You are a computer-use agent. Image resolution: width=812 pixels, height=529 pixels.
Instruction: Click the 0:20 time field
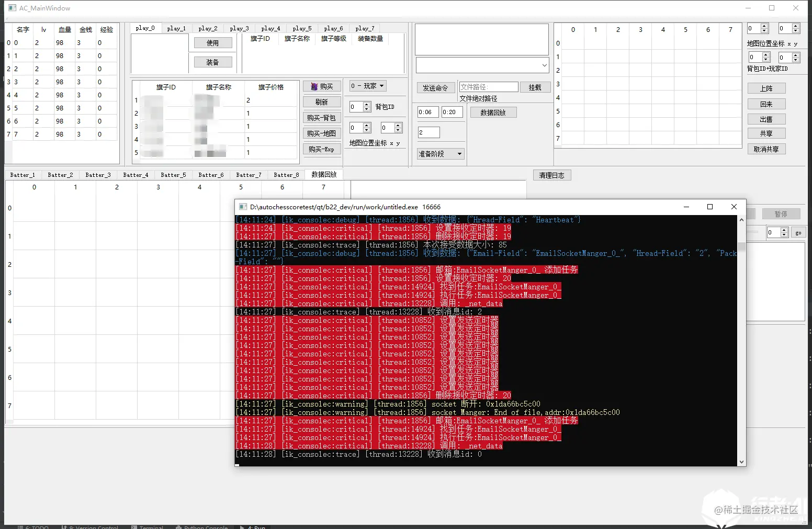tap(452, 112)
